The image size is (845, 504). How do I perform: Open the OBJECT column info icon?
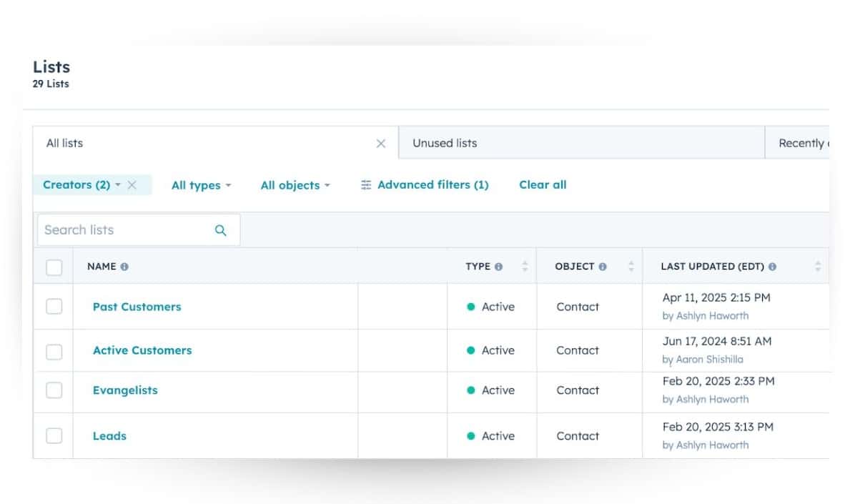coord(603,267)
